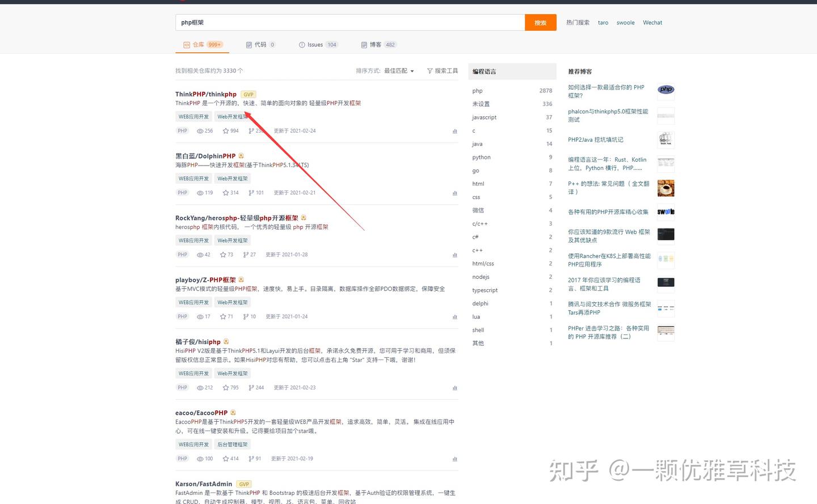Click the 荐 badge beside RockYang/herosphp

[x=303, y=217]
